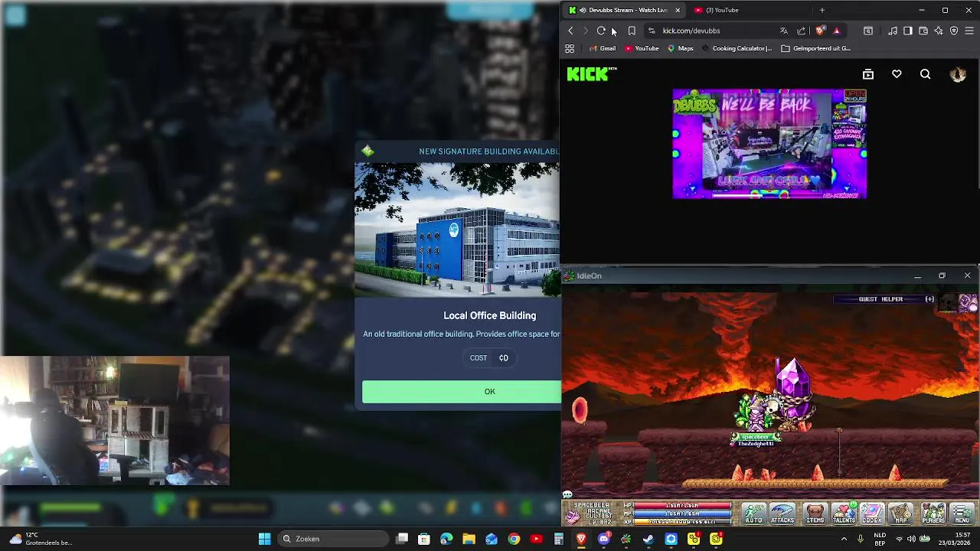
Task: Open the NLD BEP language switcher
Action: click(x=880, y=539)
